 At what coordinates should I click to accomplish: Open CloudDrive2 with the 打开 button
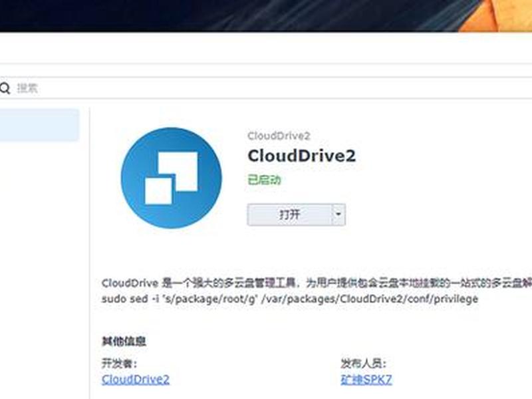click(x=289, y=214)
